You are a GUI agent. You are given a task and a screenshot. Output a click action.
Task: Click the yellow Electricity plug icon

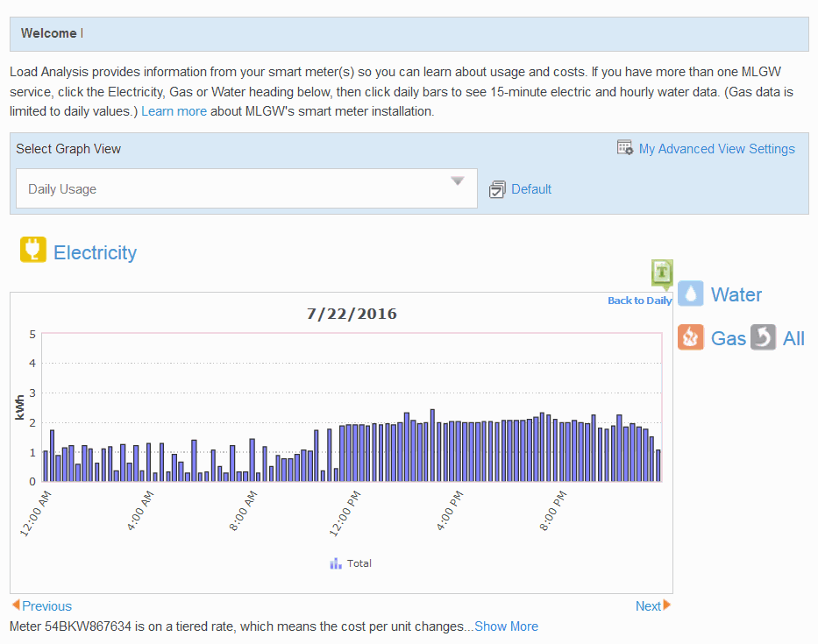tap(32, 249)
